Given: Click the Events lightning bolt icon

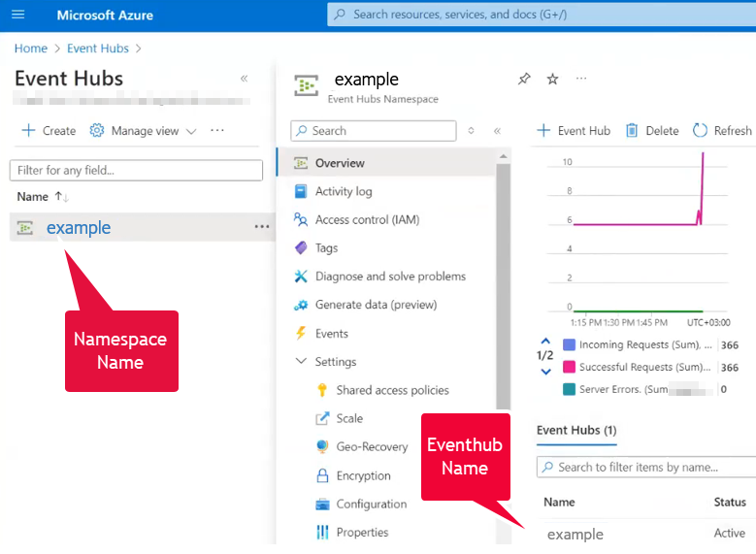Looking at the screenshot, I should [x=301, y=333].
